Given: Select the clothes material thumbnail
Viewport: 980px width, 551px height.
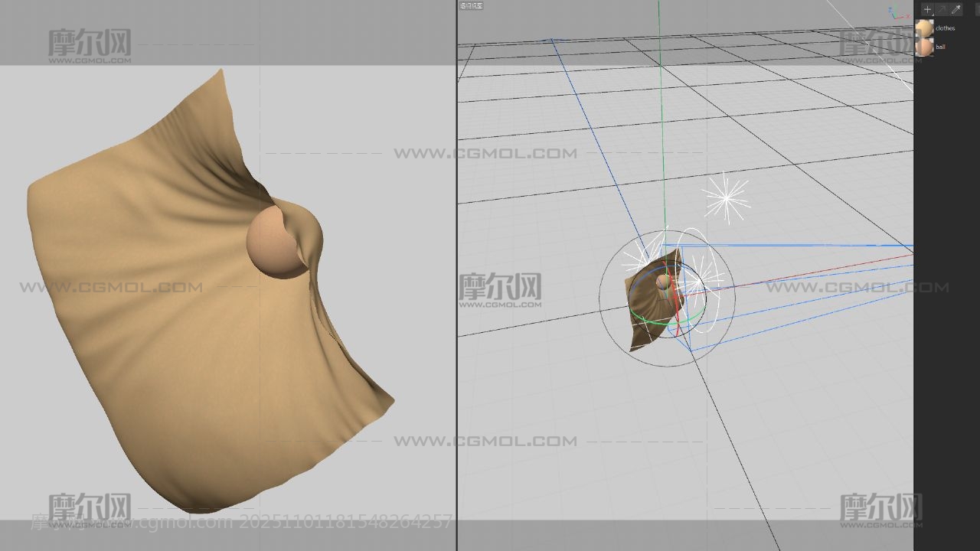Looking at the screenshot, I should (924, 28).
